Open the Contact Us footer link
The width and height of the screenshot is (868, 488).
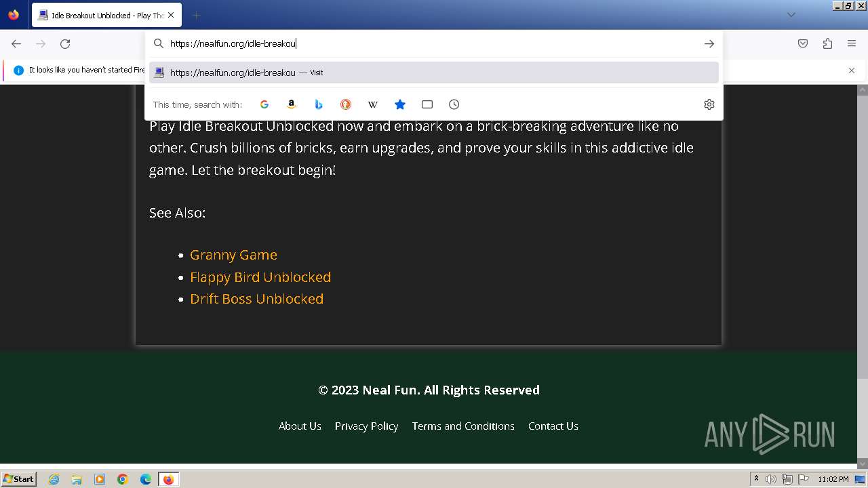point(553,426)
